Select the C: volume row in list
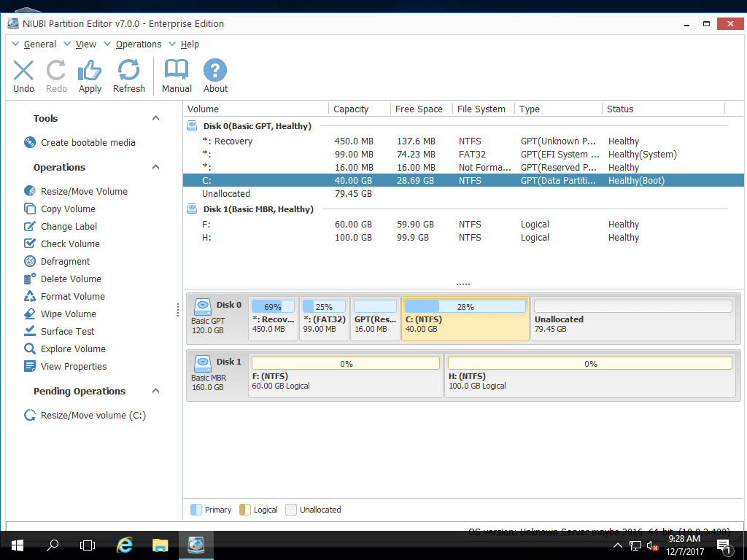 (x=463, y=181)
